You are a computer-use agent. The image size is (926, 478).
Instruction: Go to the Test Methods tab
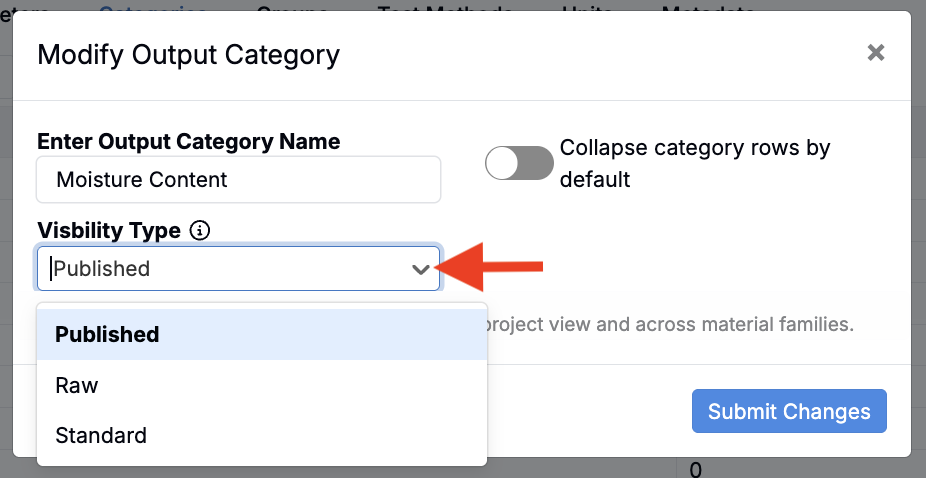(445, 7)
